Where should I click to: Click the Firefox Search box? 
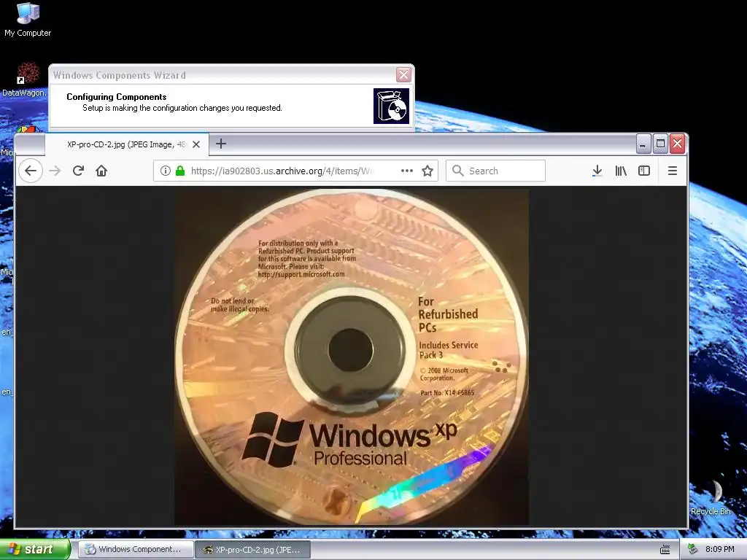[x=495, y=171]
